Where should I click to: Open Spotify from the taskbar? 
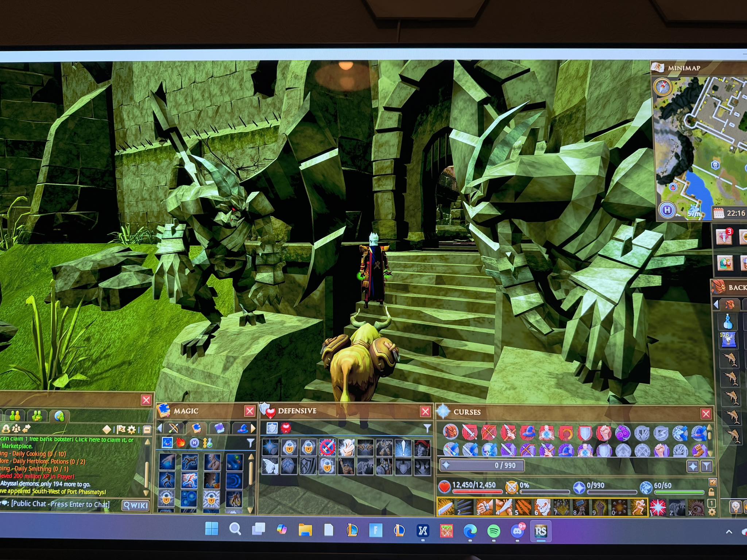coord(494,531)
